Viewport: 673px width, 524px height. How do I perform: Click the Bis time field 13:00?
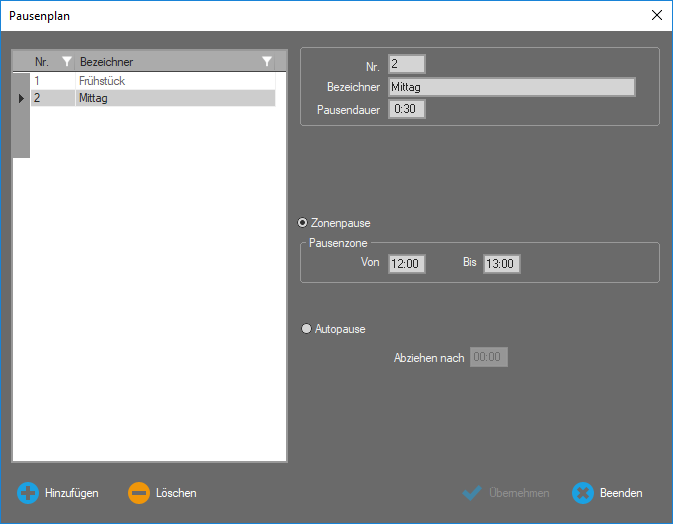(x=502, y=264)
